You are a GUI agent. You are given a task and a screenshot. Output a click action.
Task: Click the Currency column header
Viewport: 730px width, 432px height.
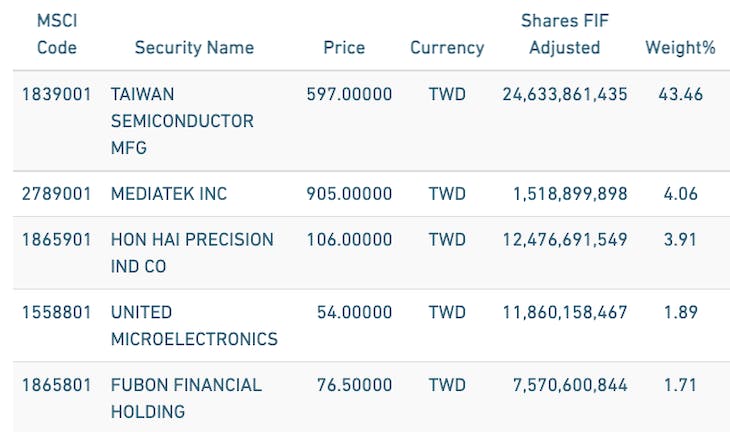click(446, 47)
